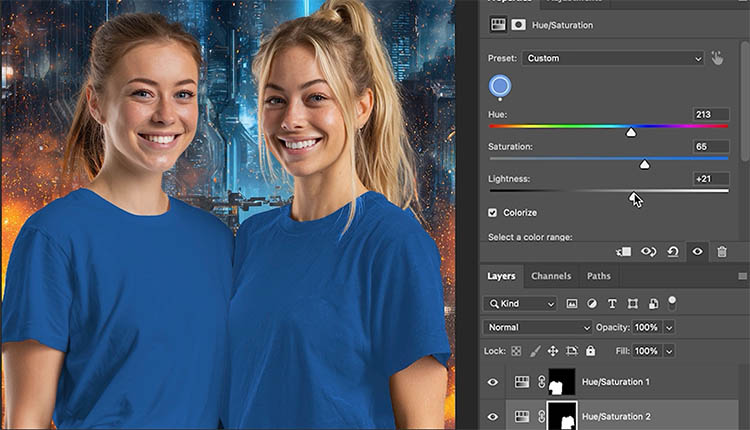Viewport: 750px width, 430px height.
Task: Click the layer mask icon in Properties
Action: pos(518,24)
